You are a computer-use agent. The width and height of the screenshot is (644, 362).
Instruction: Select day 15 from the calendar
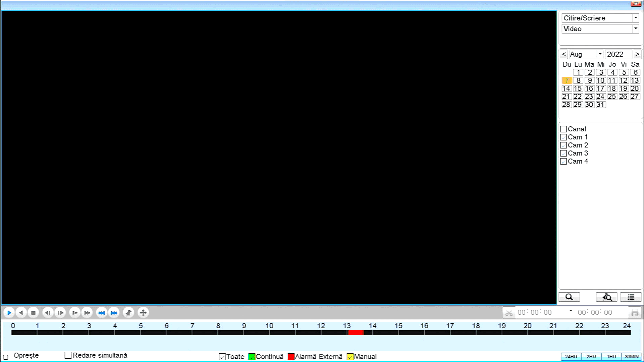click(x=578, y=88)
